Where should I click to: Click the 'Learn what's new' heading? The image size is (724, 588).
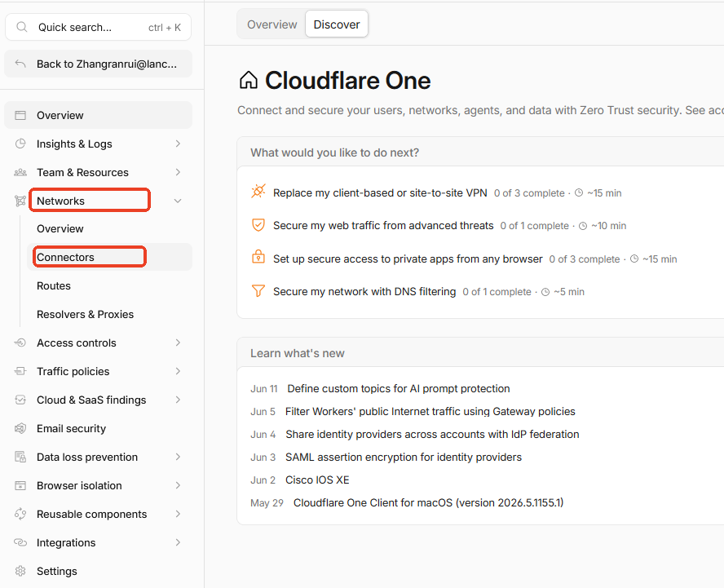tap(298, 353)
